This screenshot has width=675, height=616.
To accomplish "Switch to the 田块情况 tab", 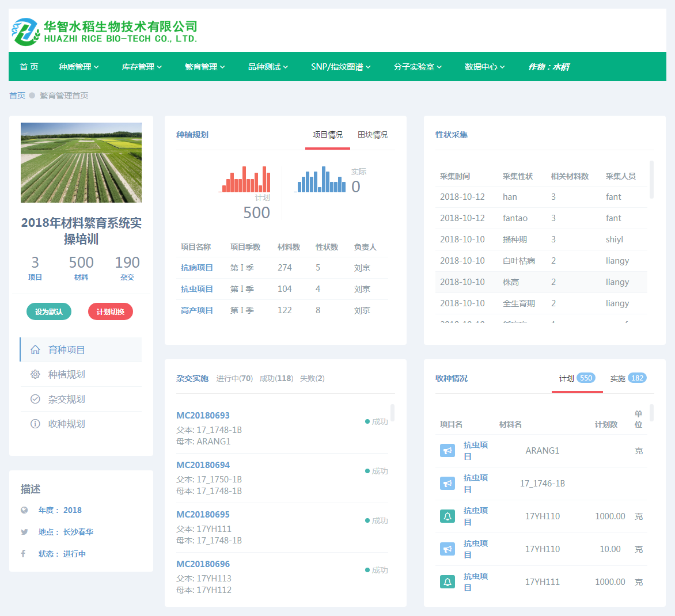I will coord(373,135).
